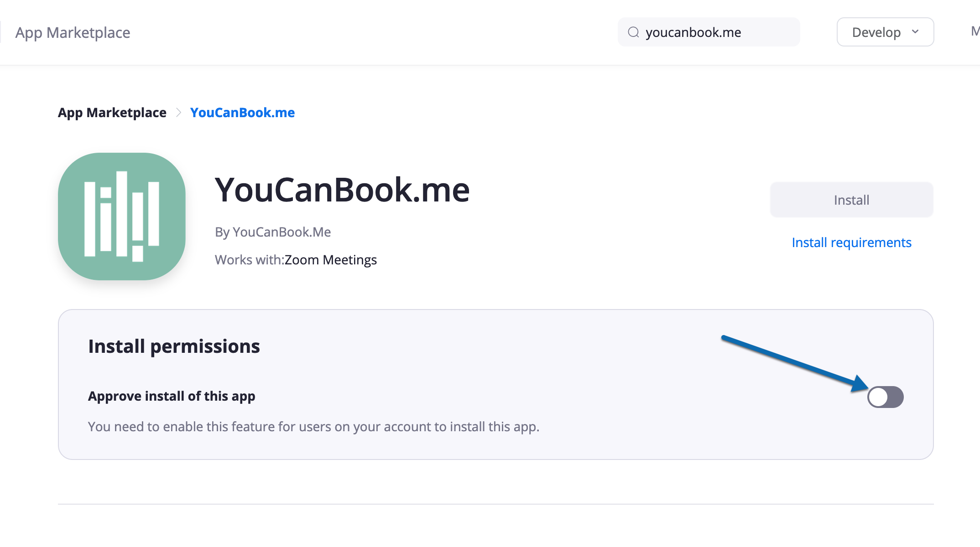Open the Install requirements link

click(851, 243)
